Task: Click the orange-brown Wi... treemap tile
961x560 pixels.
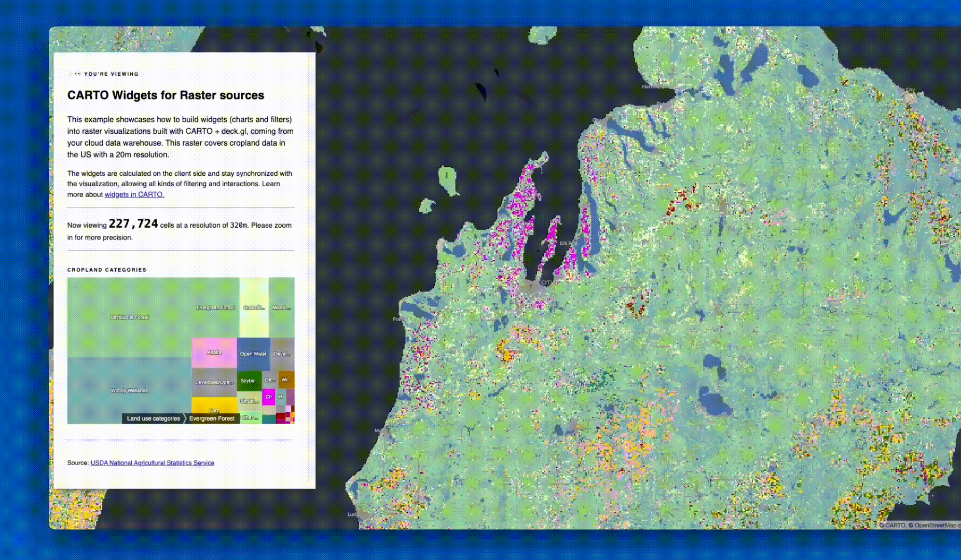Action: 286,380
